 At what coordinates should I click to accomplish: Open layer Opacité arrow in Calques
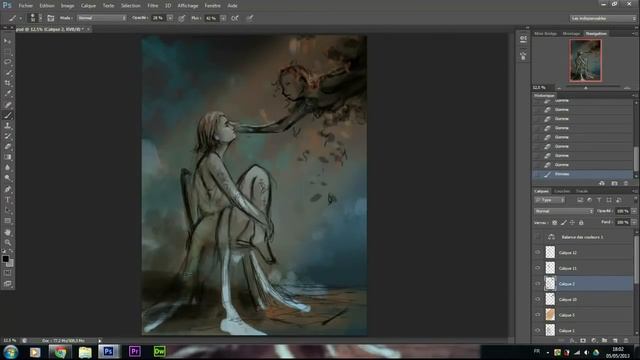click(x=634, y=211)
